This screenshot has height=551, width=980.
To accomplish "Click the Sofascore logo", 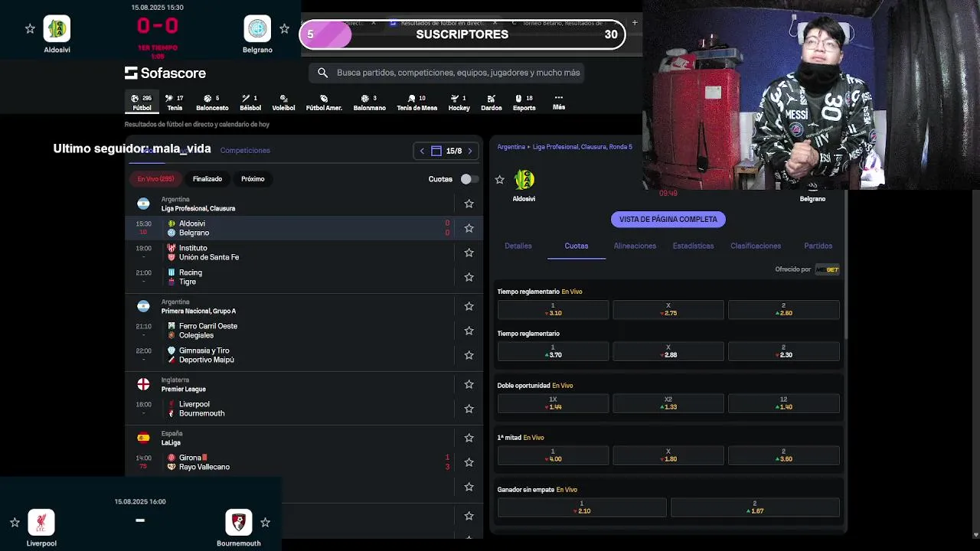I will [165, 73].
